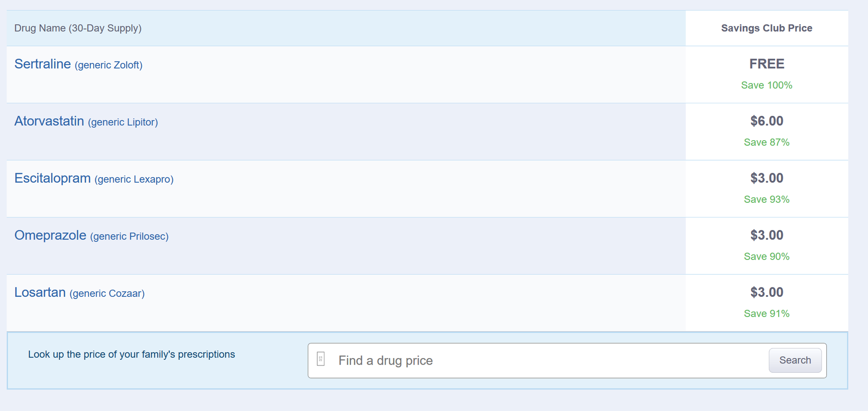The width and height of the screenshot is (868, 411).
Task: Click the generic Lexapro label
Action: (134, 179)
